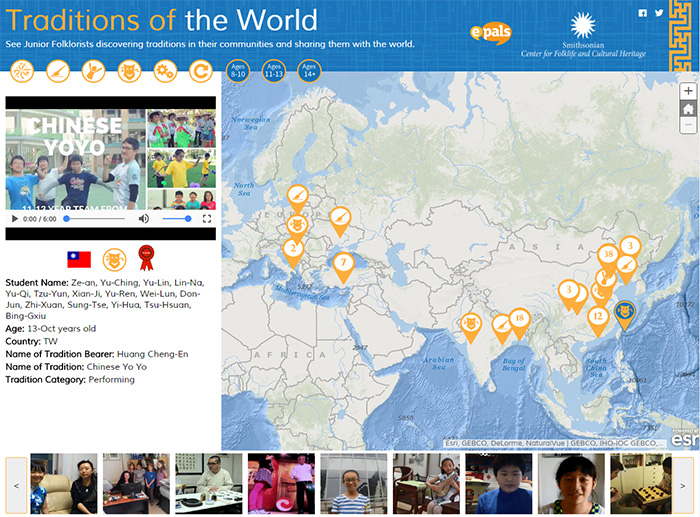This screenshot has height=517, width=700.
Task: Open thumbnail showing board game play
Action: tap(641, 484)
